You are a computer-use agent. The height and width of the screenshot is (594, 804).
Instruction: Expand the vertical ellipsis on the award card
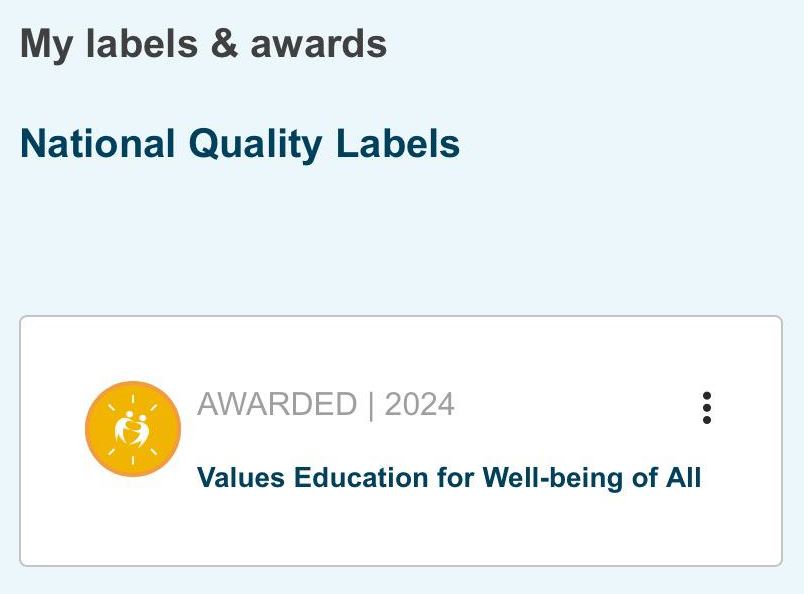(x=707, y=408)
